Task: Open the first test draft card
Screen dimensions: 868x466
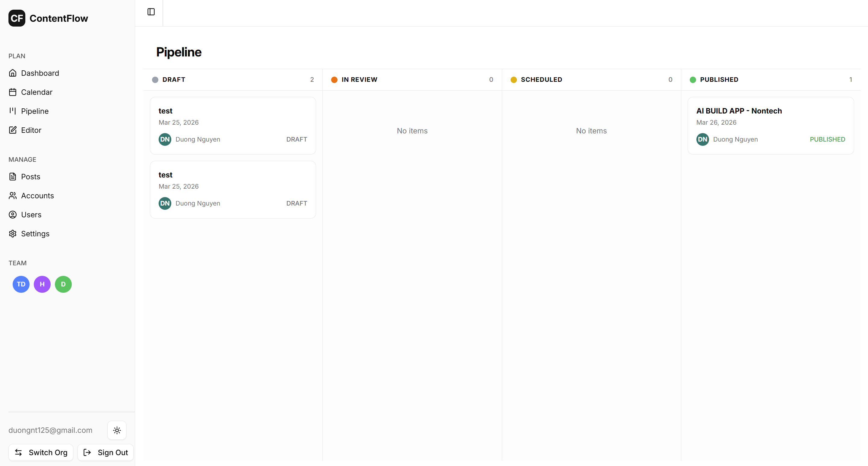Action: pyautogui.click(x=233, y=126)
